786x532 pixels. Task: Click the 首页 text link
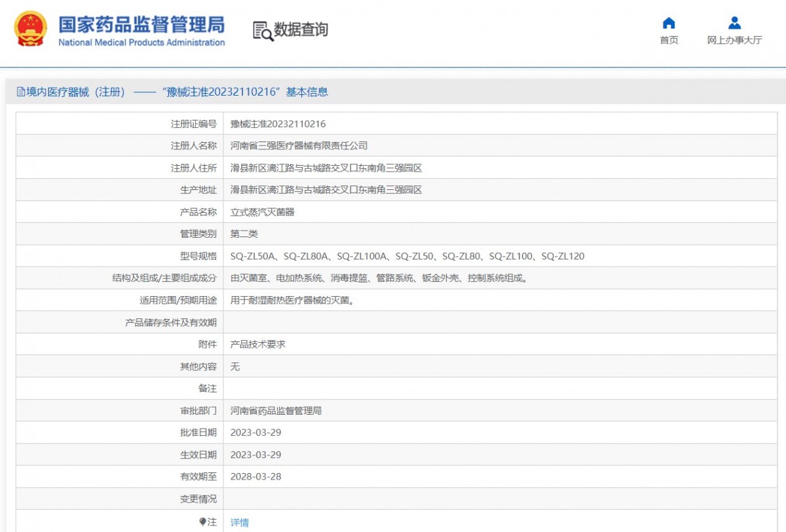coord(669,40)
